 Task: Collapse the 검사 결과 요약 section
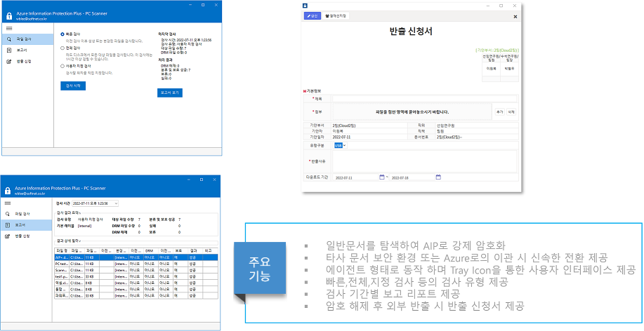[80, 212]
